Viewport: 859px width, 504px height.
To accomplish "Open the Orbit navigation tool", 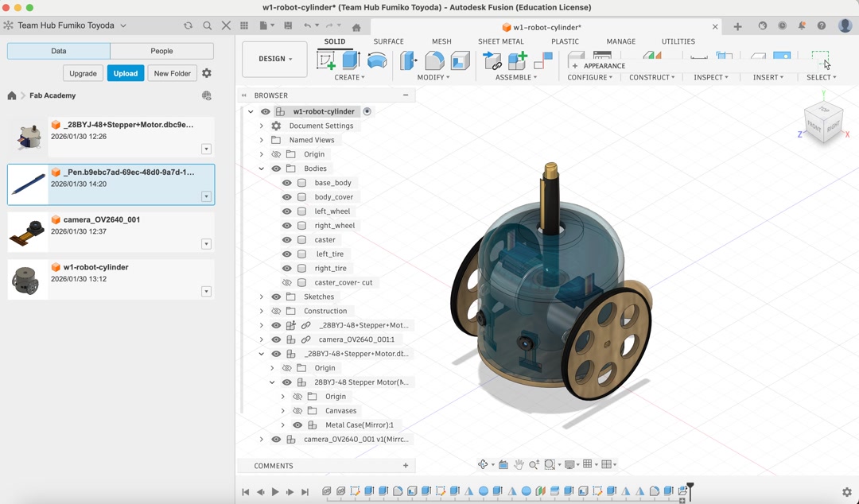I will click(483, 464).
